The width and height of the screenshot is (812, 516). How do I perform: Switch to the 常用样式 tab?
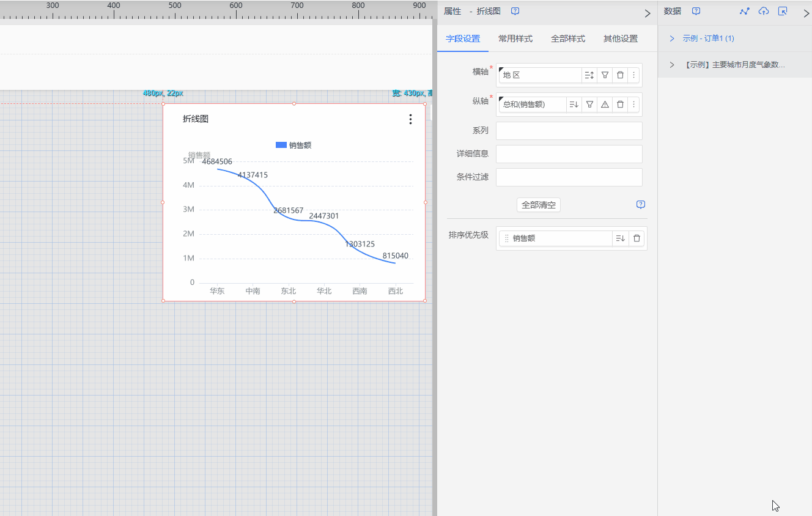515,39
